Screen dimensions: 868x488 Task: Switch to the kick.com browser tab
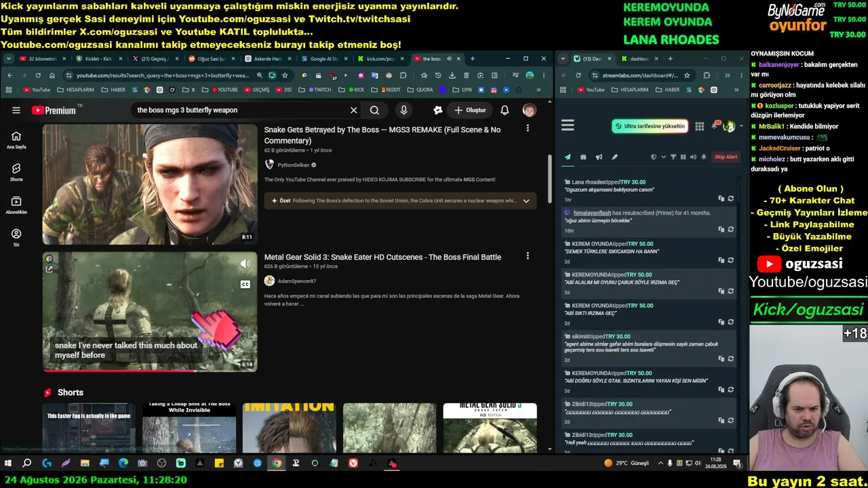click(x=380, y=59)
